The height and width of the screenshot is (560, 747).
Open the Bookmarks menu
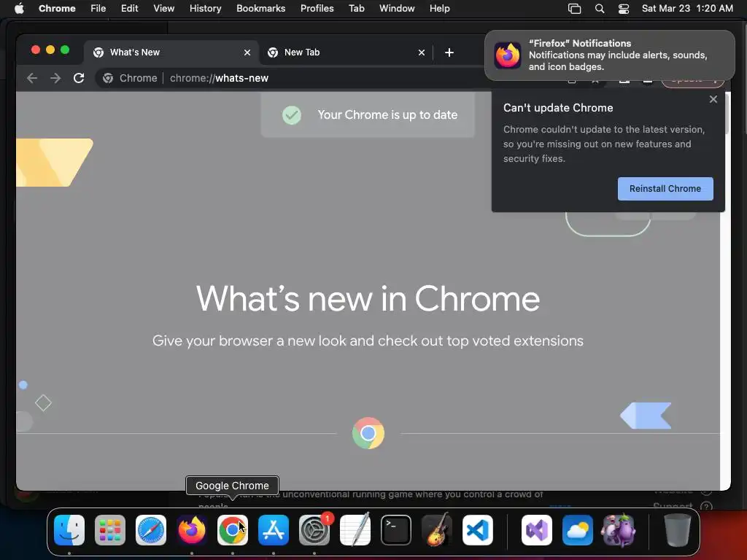(x=261, y=9)
